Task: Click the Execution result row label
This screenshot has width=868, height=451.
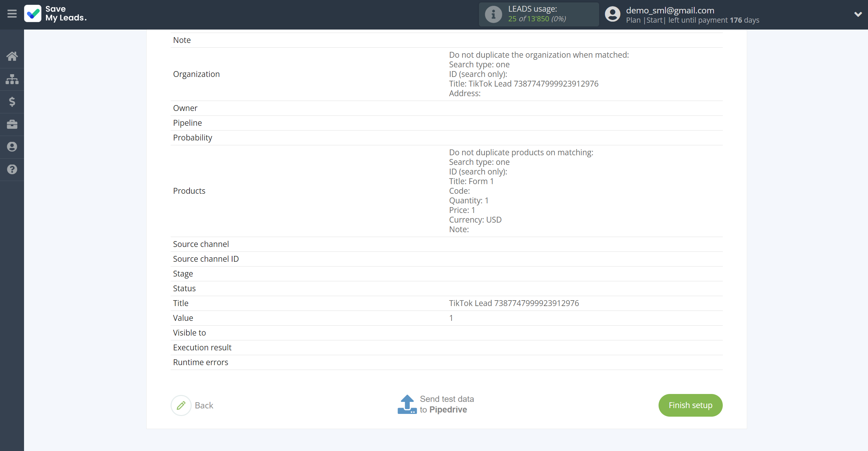Action: (x=202, y=348)
